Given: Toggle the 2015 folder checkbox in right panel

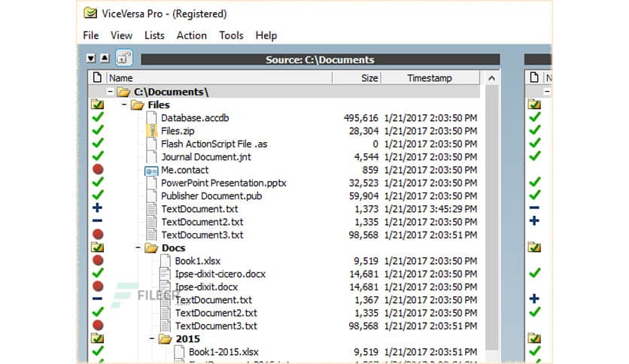Looking at the screenshot, I should tap(534, 338).
